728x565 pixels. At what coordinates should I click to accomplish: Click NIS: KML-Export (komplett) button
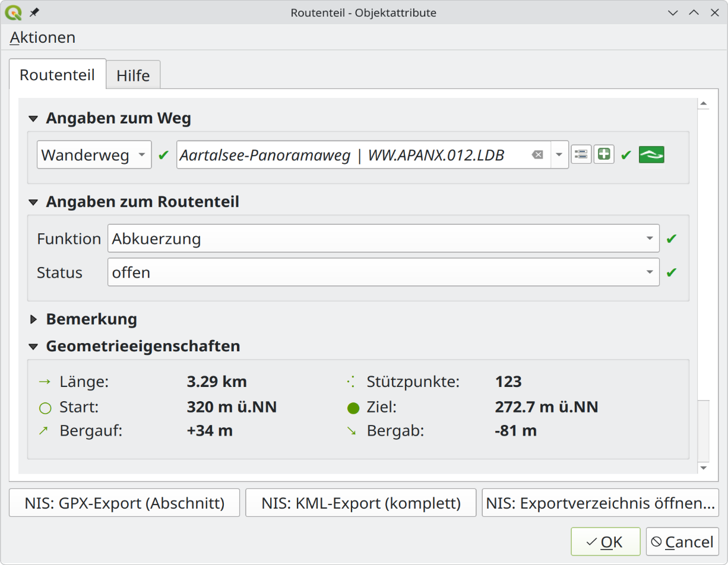(361, 503)
